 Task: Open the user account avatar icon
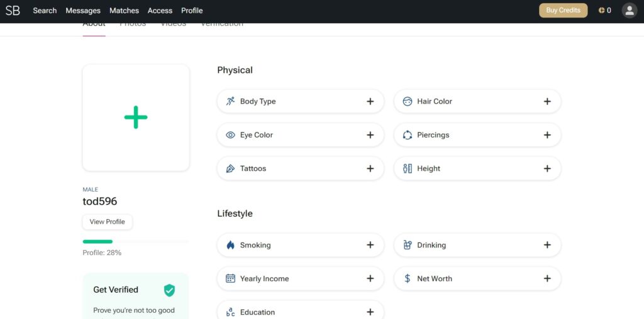[629, 11]
